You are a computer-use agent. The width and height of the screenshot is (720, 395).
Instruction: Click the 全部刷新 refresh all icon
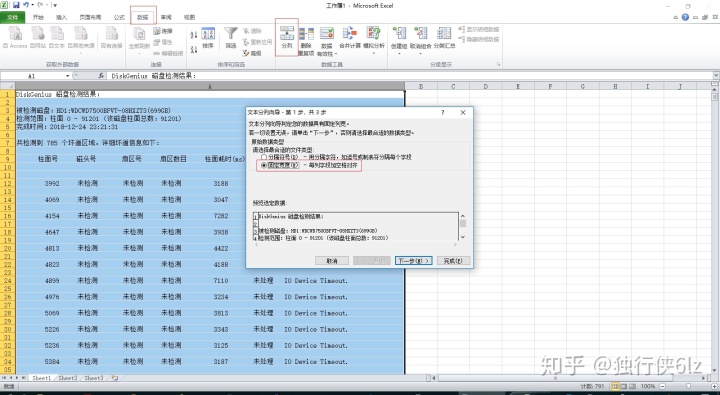tap(139, 34)
